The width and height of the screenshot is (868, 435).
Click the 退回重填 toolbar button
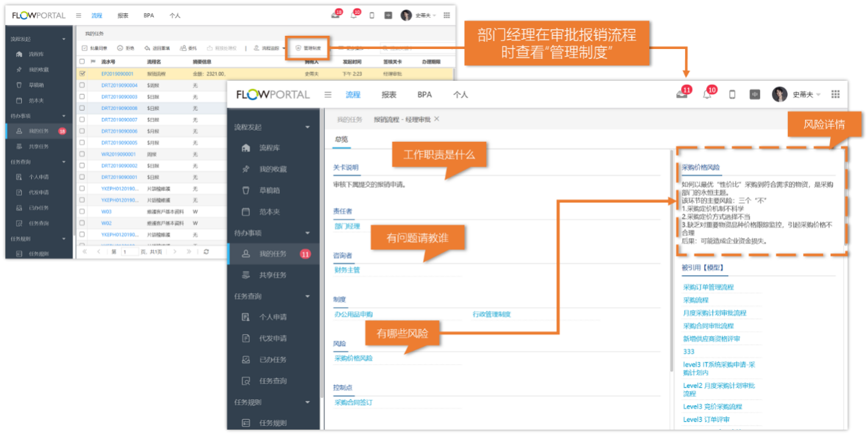[156, 48]
